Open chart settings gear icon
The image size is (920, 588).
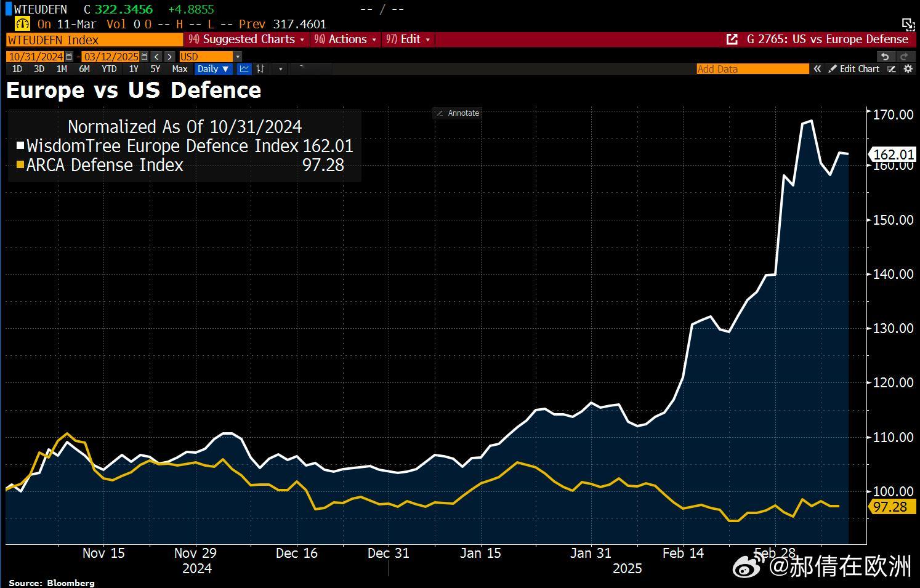pos(908,69)
